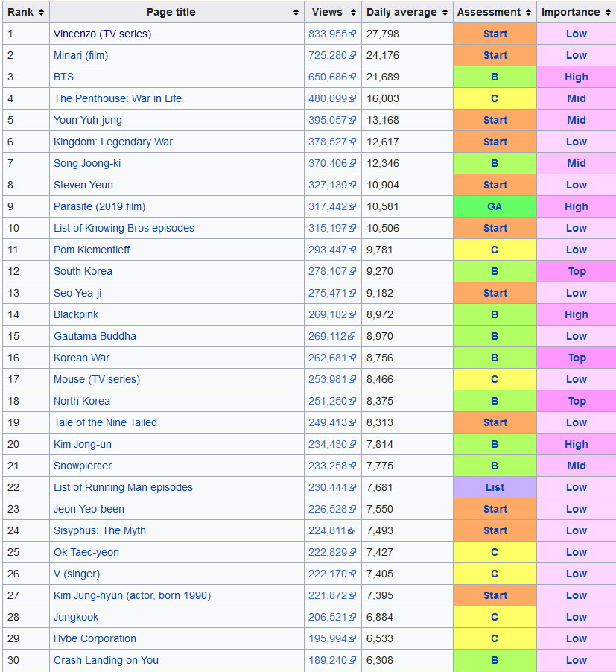Click external link icon beside 262,681 views
Screen dimensions: 616x672
352,358
